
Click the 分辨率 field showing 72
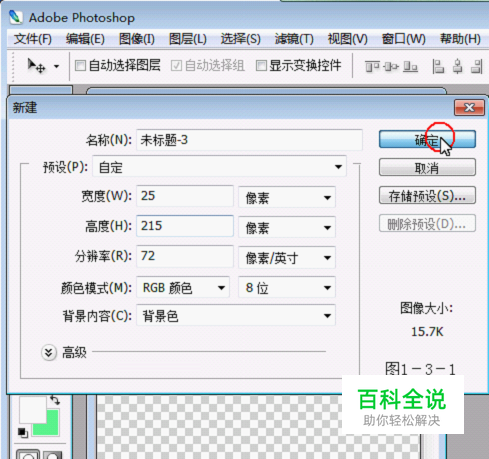point(185,256)
